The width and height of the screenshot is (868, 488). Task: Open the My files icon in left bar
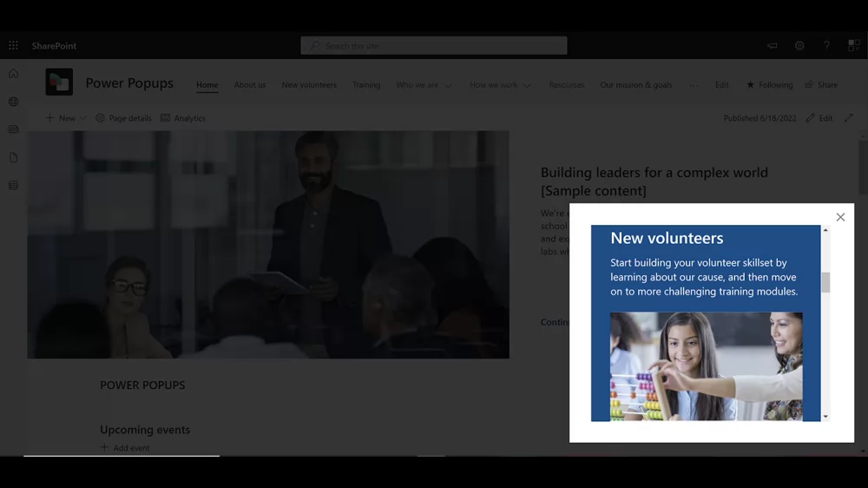click(x=13, y=157)
